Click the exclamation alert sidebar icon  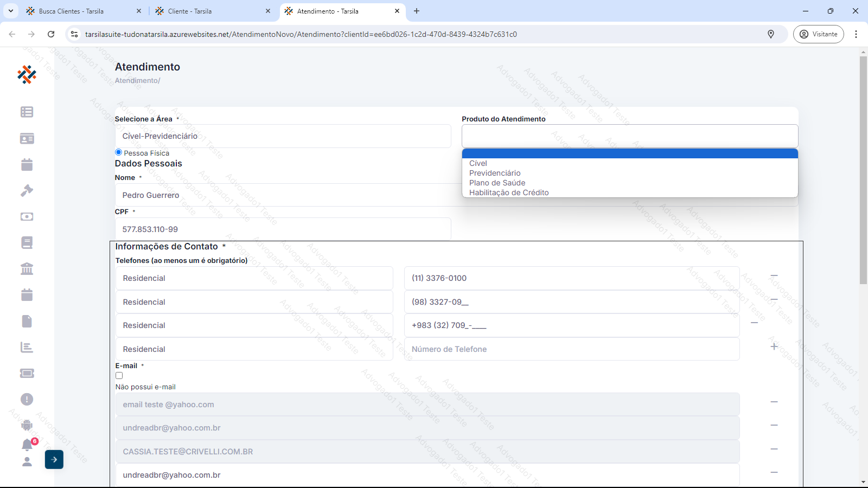(27, 399)
